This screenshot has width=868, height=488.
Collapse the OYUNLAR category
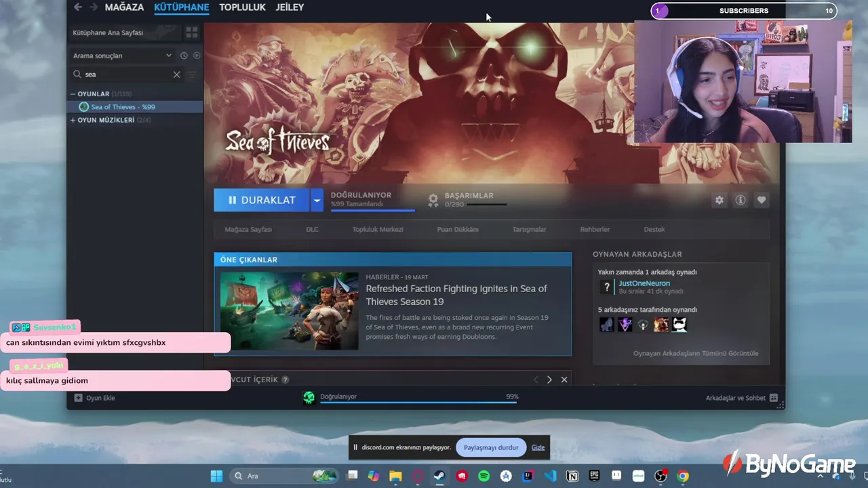[x=73, y=94]
